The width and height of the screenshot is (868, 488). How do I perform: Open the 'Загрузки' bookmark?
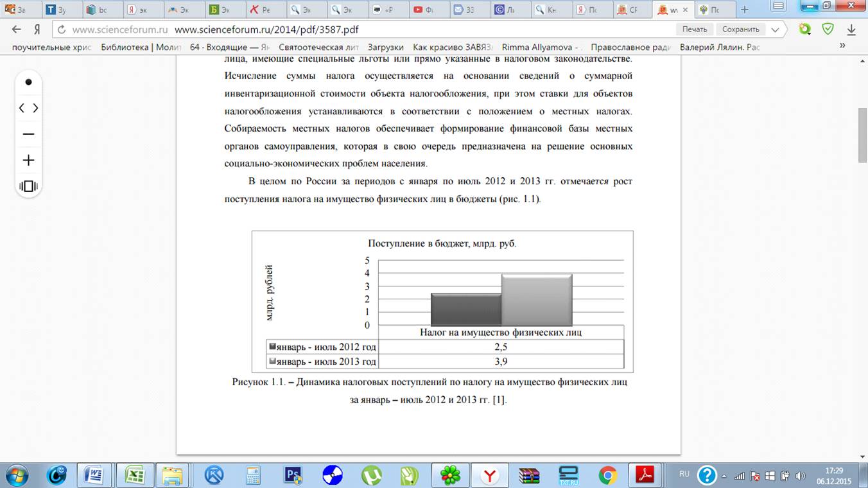[x=386, y=47]
